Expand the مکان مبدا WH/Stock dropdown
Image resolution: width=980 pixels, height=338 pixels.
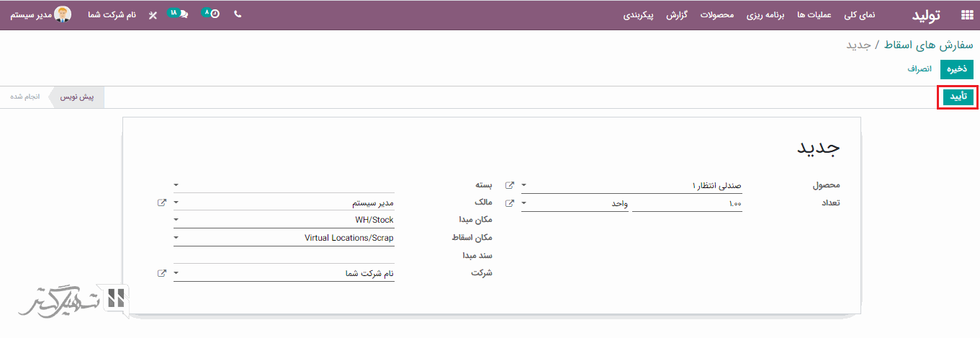[x=176, y=221]
